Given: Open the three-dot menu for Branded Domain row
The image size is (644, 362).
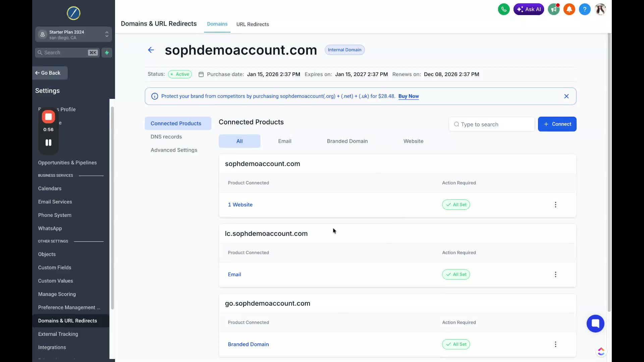Looking at the screenshot, I should tap(555, 344).
